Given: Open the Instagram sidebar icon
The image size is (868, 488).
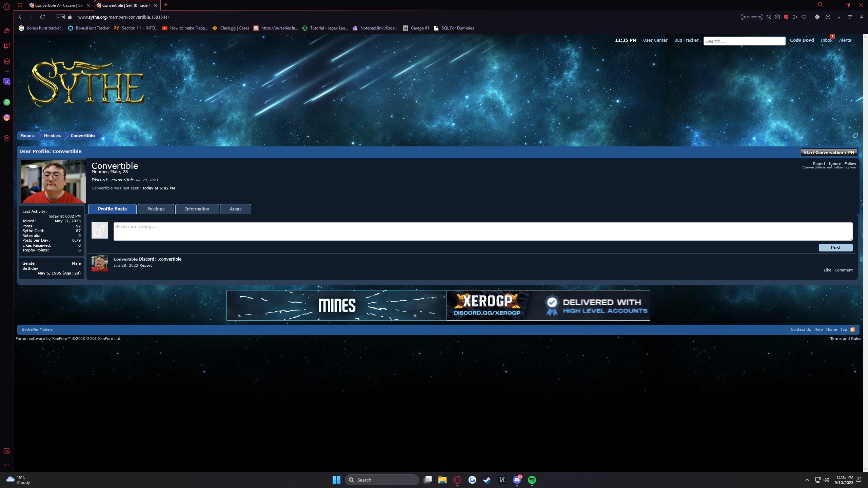Looking at the screenshot, I should (x=7, y=118).
